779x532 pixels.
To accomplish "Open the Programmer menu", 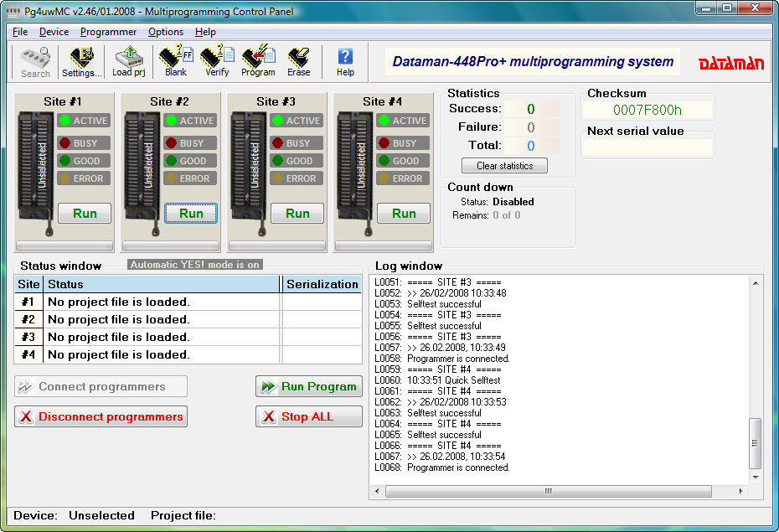I will click(108, 32).
